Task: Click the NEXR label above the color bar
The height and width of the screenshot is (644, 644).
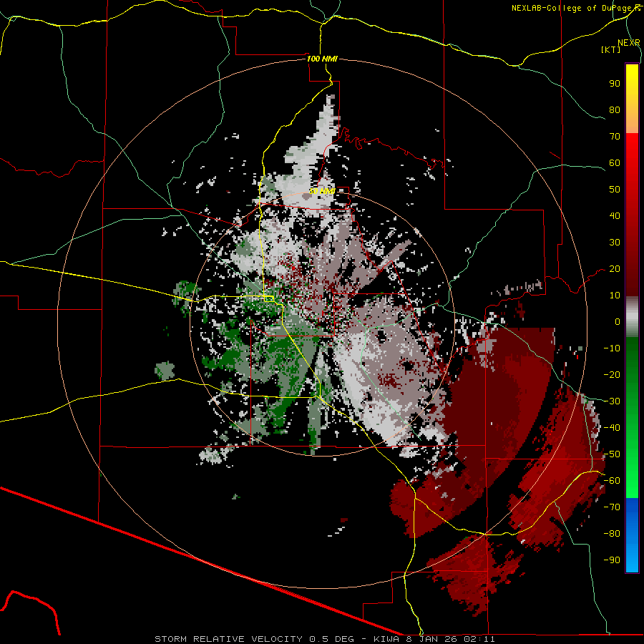Action: coord(629,43)
